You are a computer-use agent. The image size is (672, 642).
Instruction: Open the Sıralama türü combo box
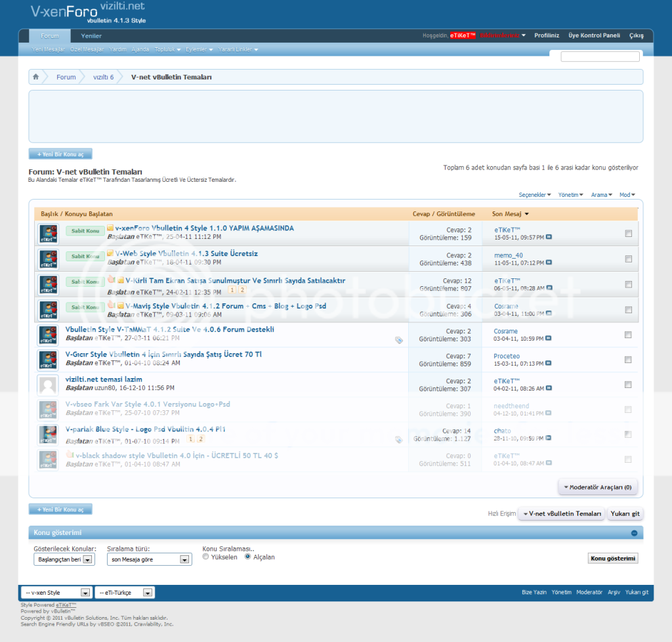coord(150,560)
